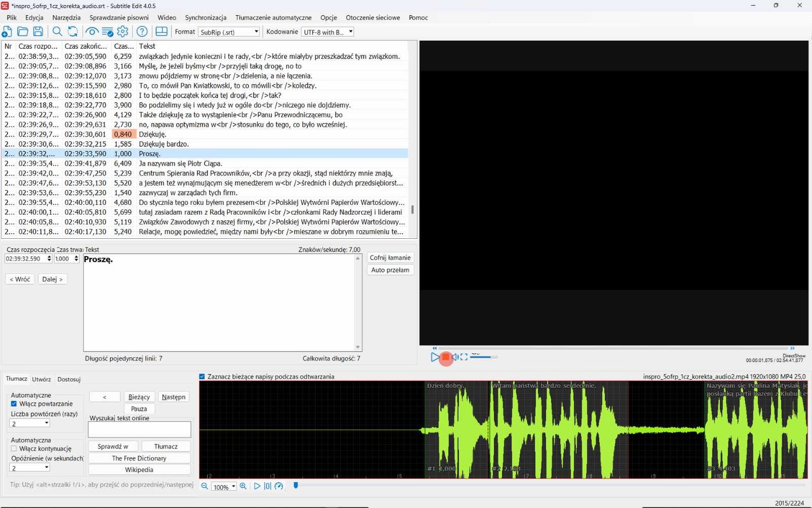Play the video in the player
This screenshot has height=508, width=812.
435,357
